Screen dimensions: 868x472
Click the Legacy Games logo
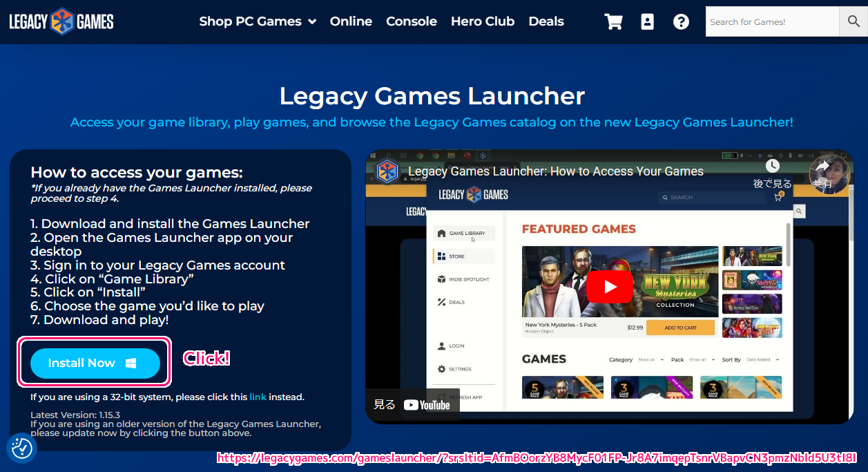(61, 21)
